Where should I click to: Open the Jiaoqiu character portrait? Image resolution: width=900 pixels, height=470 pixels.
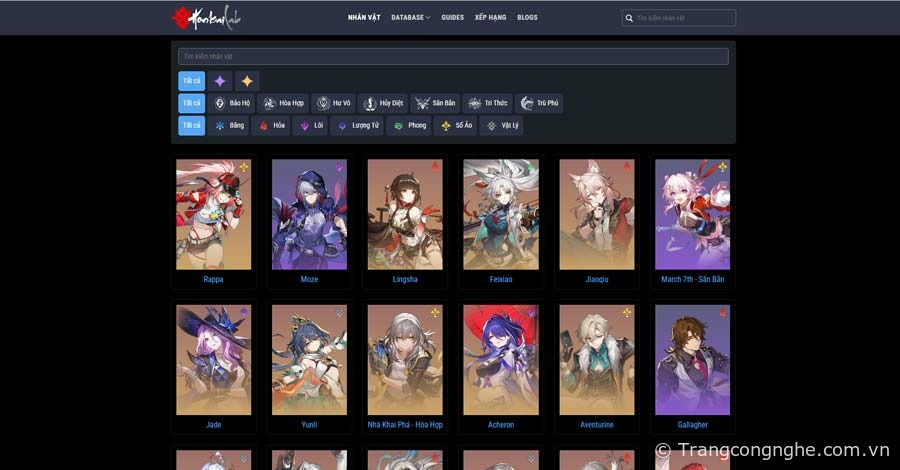[x=597, y=214]
